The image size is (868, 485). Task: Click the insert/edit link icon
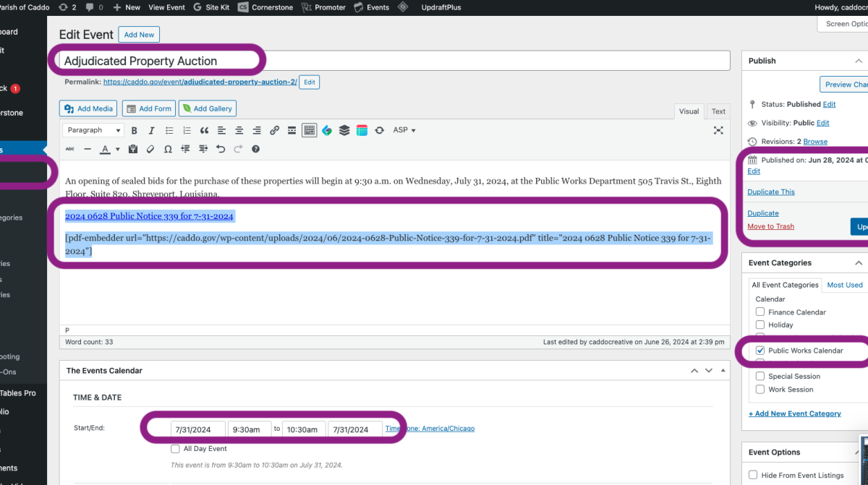274,130
